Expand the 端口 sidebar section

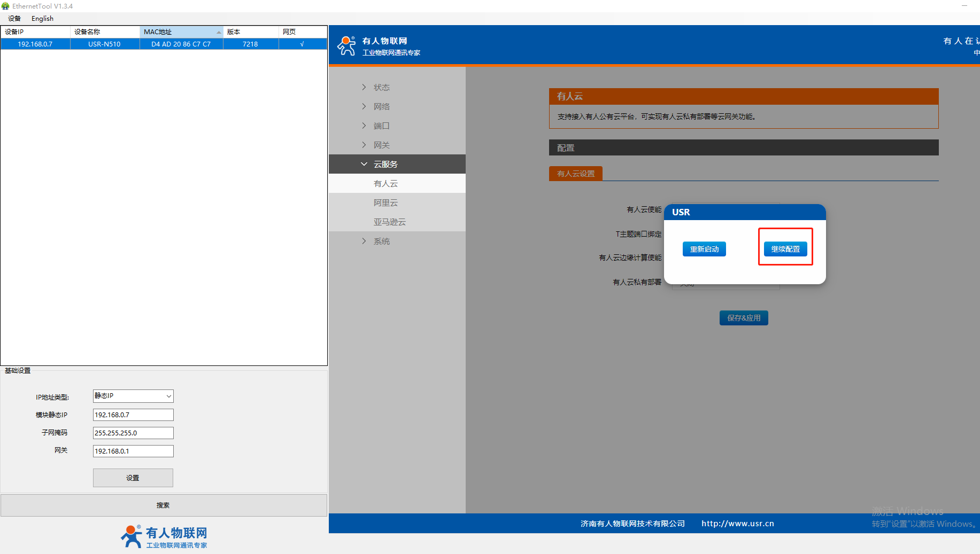coord(397,126)
